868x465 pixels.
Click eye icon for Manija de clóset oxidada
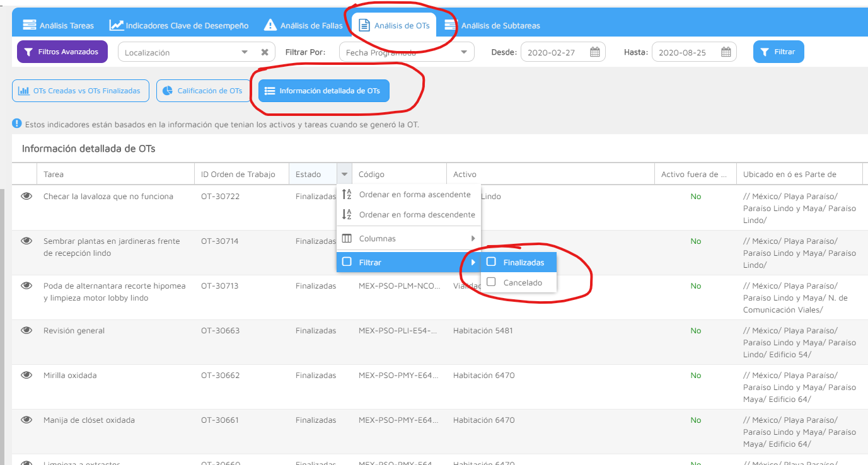click(26, 420)
